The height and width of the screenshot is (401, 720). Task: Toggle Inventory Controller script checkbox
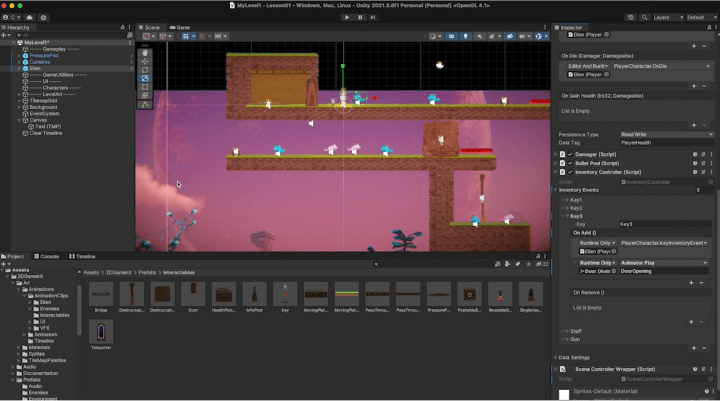[x=570, y=172]
